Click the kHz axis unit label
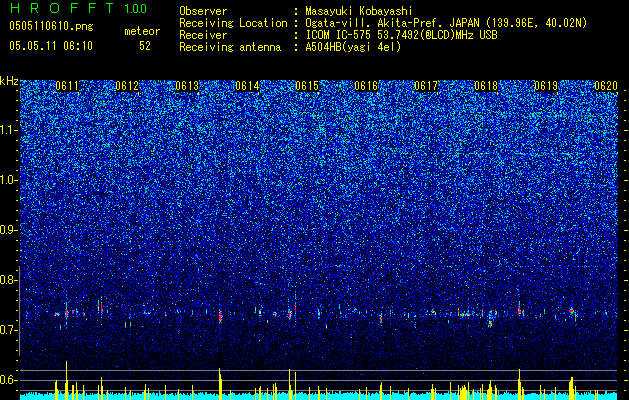 pos(9,81)
